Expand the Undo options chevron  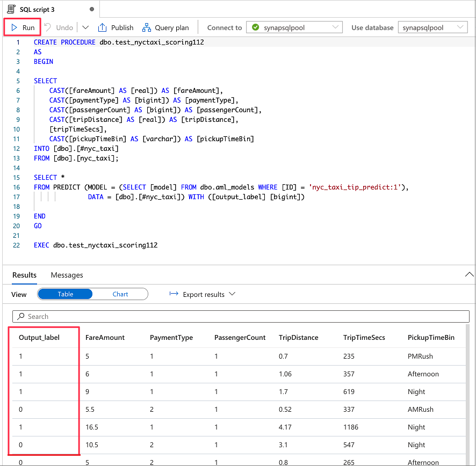[85, 27]
